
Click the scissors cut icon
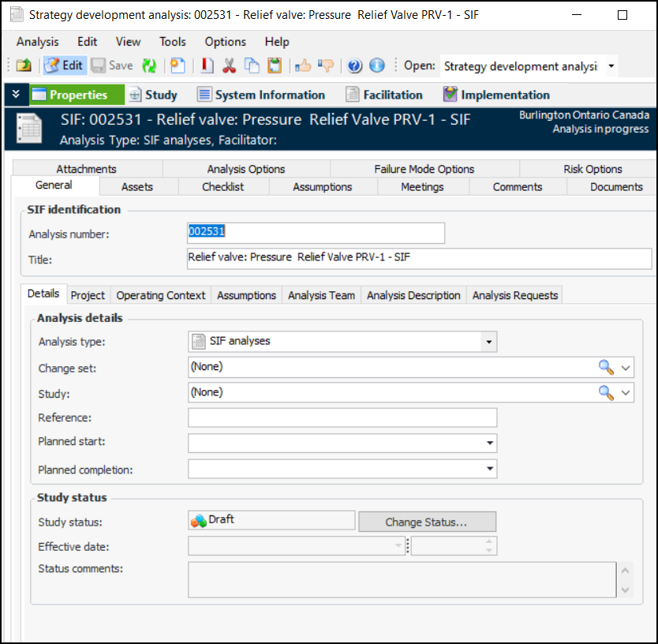[x=230, y=66]
